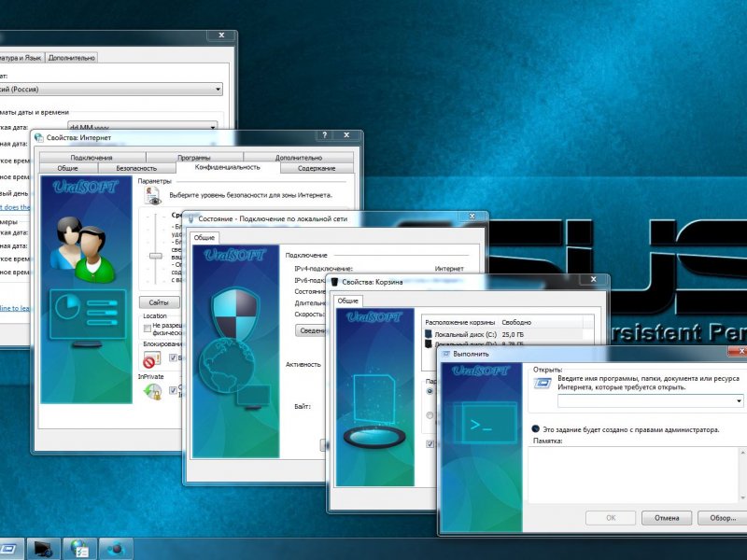The height and width of the screenshot is (560, 747).
Task: Click the help question mark in Свойства: Интернет
Action: click(324, 135)
